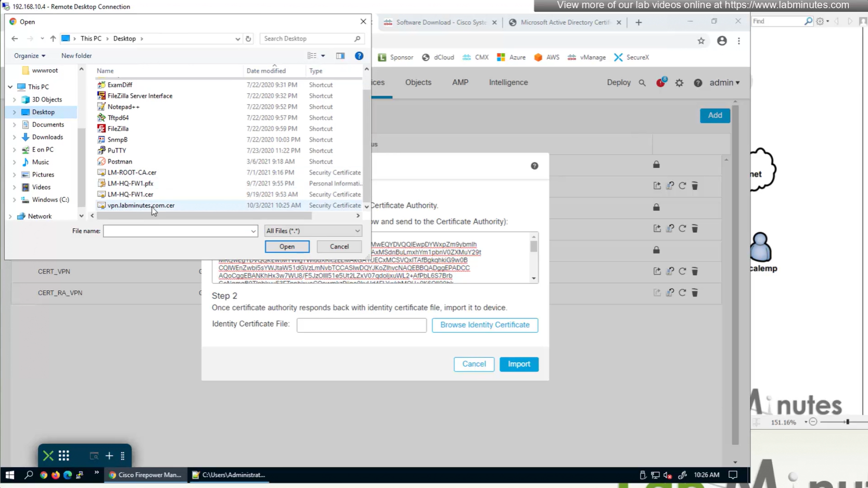Toggle the preview pane in Open dialog

pyautogui.click(x=340, y=56)
